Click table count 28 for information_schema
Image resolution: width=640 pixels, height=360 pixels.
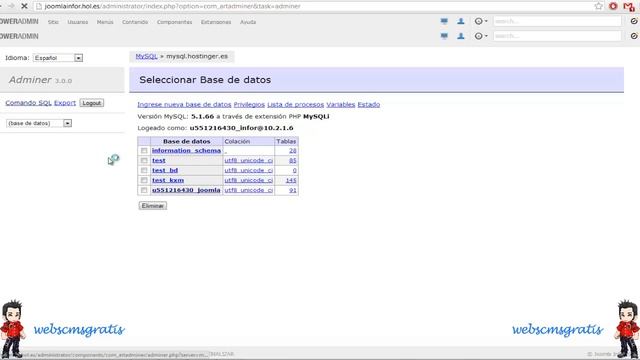[x=293, y=151]
